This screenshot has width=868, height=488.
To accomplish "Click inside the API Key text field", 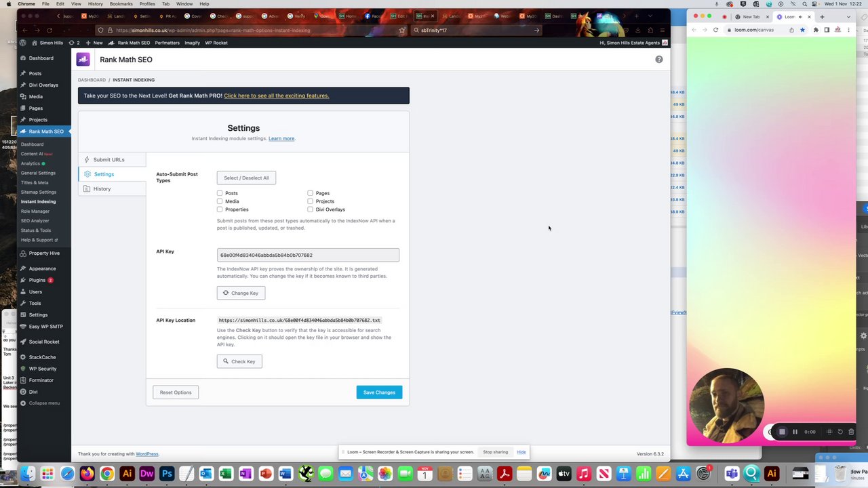I will (x=308, y=255).
